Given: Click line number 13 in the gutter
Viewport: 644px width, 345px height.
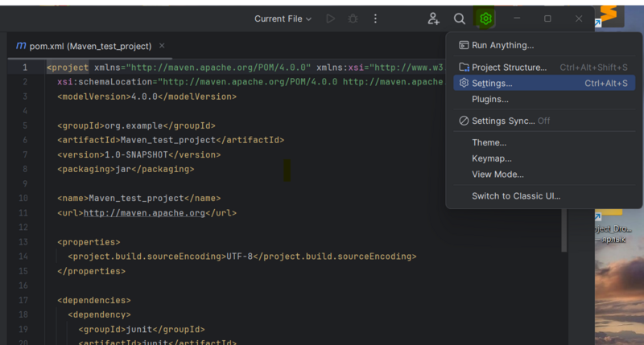Looking at the screenshot, I should pos(23,242).
